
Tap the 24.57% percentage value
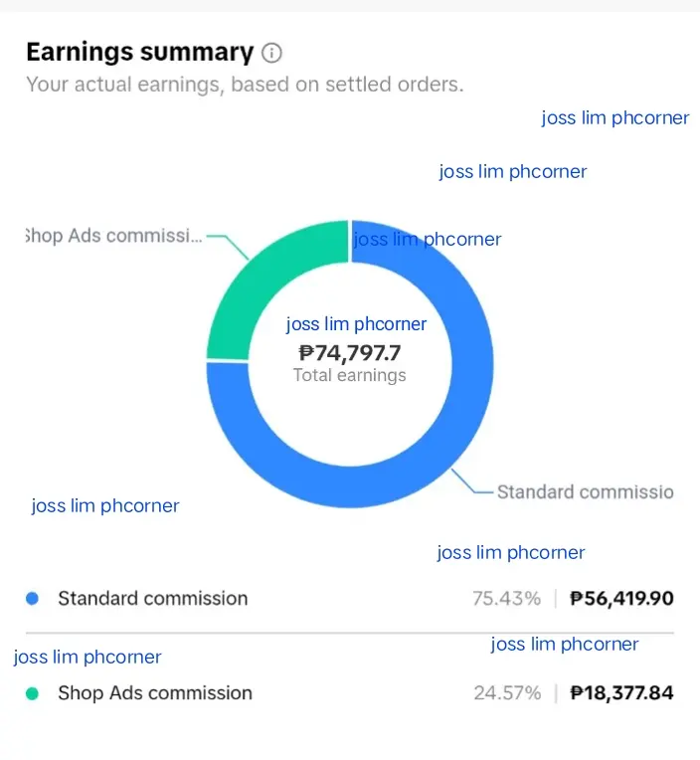507,693
